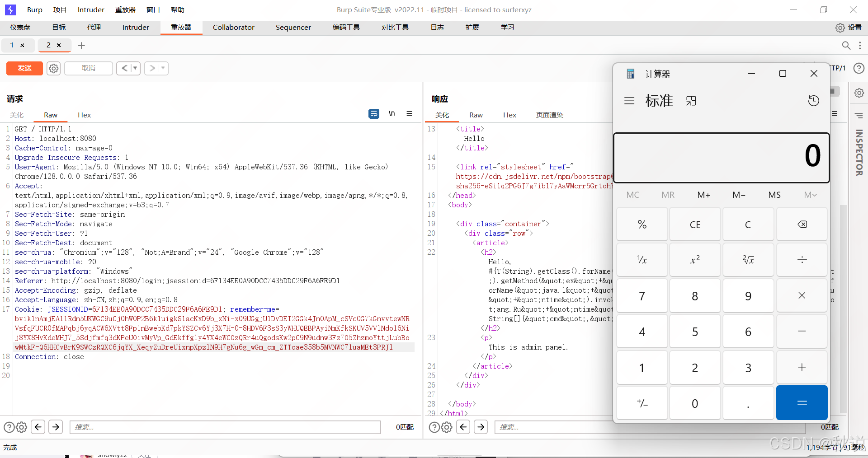Click Calculator equals button
This screenshot has width=868, height=458.
[x=802, y=403]
